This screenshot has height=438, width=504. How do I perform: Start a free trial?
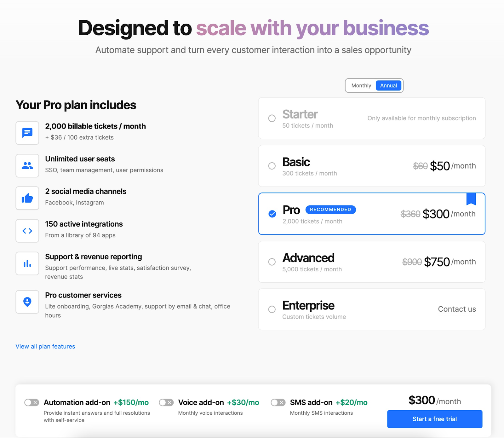[x=435, y=419]
